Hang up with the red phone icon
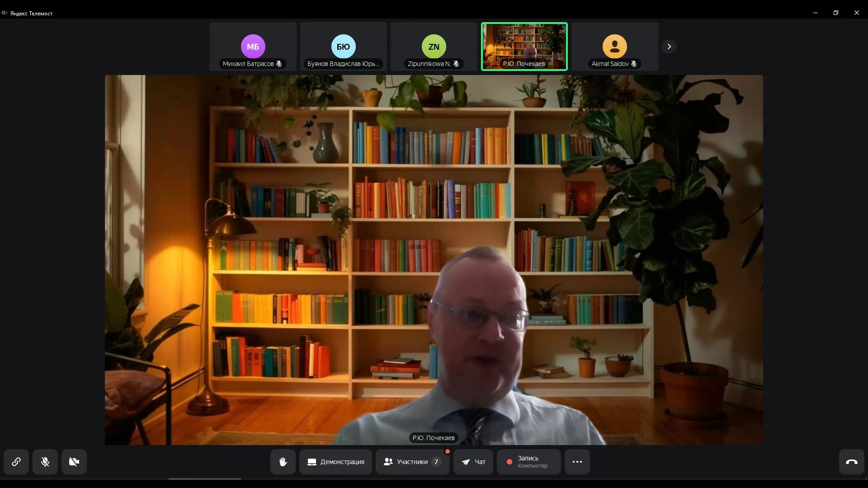This screenshot has height=488, width=868. (852, 462)
